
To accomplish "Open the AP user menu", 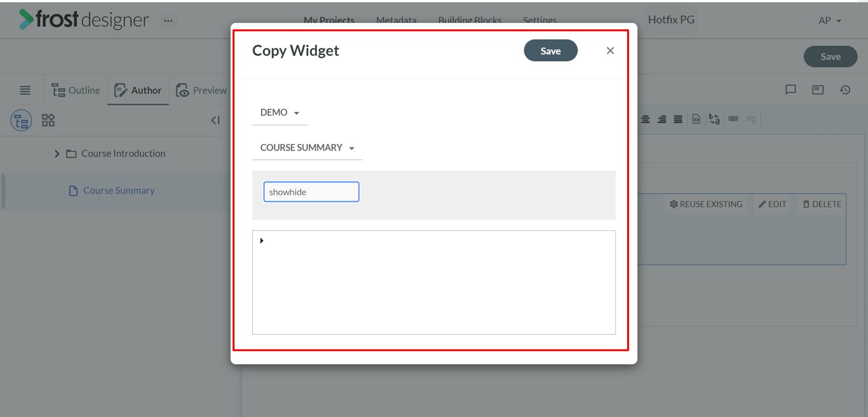I will 829,20.
